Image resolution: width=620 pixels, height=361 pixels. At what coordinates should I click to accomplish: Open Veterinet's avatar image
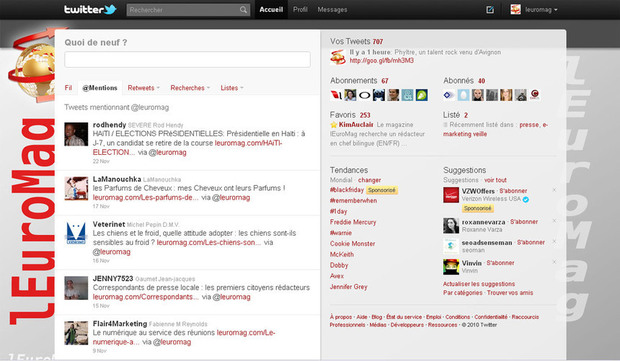[x=76, y=234]
